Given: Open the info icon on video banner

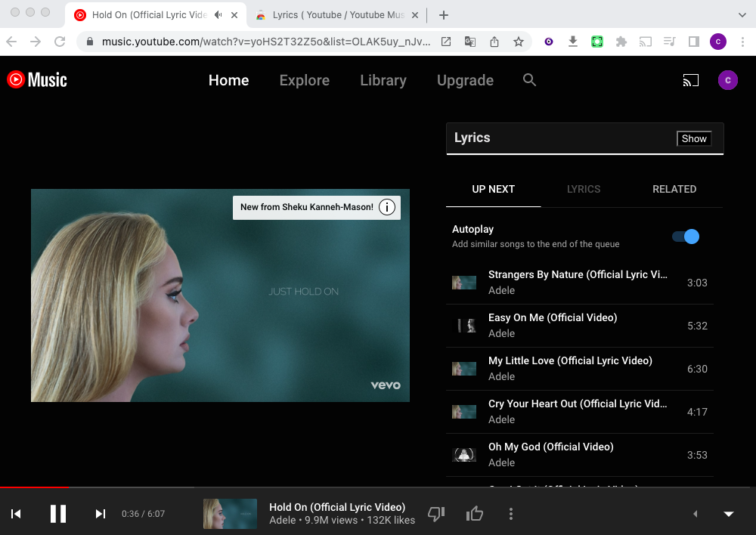Looking at the screenshot, I should [387, 207].
